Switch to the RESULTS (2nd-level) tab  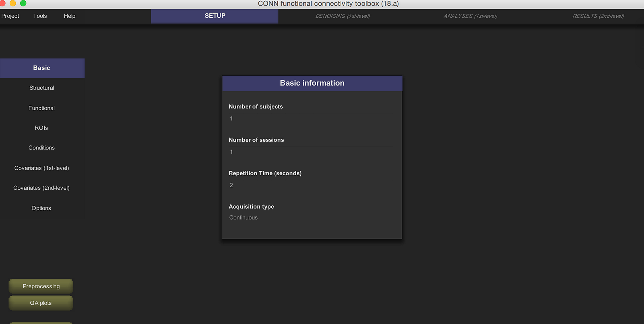tap(598, 16)
